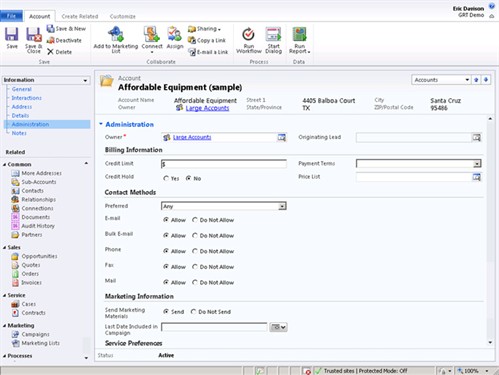Jump to the Details section

20,115
